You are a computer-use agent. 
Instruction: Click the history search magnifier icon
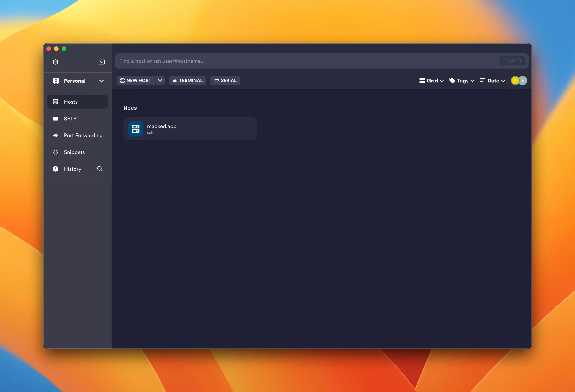click(100, 169)
